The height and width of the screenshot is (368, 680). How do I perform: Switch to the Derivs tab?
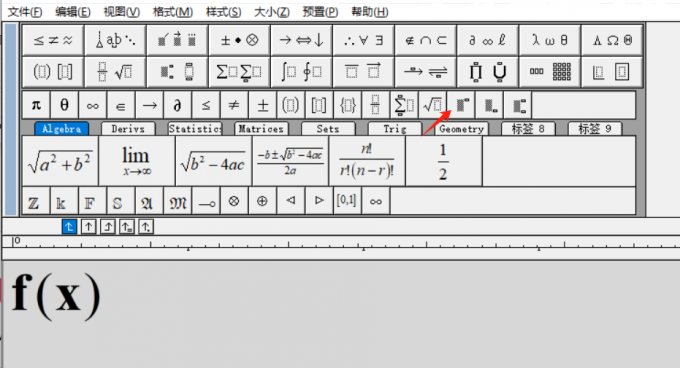point(128,129)
